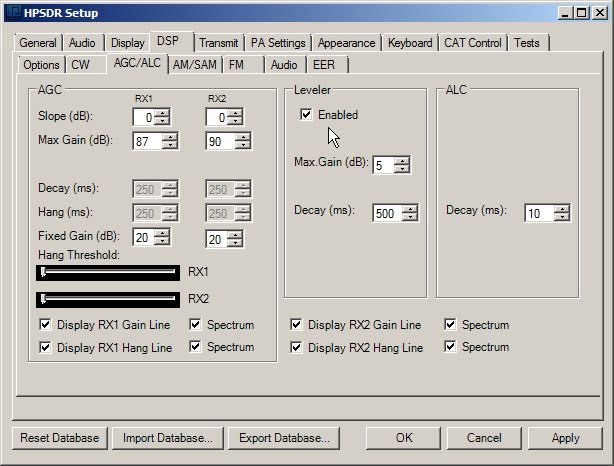614x466 pixels.
Task: Click the RX1 Max Gain field showing 87
Action: click(148, 141)
